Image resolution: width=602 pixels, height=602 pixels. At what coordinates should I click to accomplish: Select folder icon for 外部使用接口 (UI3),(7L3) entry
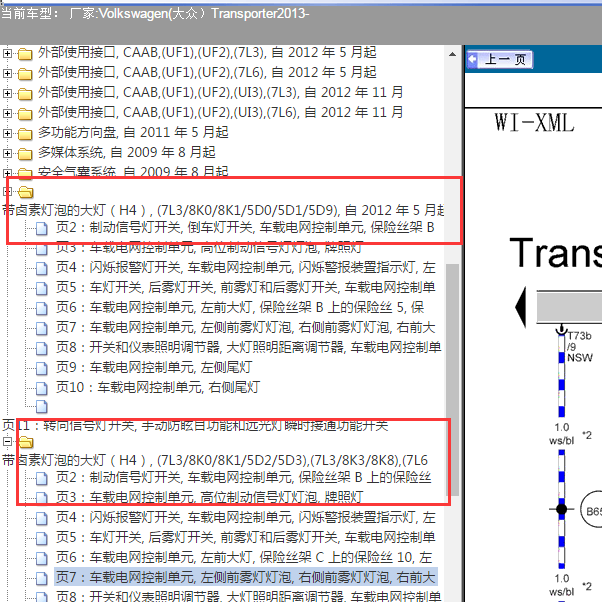(x=25, y=94)
